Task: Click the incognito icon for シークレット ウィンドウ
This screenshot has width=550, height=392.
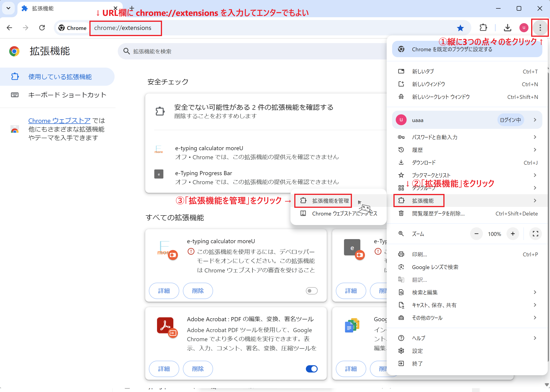Action: (x=401, y=97)
